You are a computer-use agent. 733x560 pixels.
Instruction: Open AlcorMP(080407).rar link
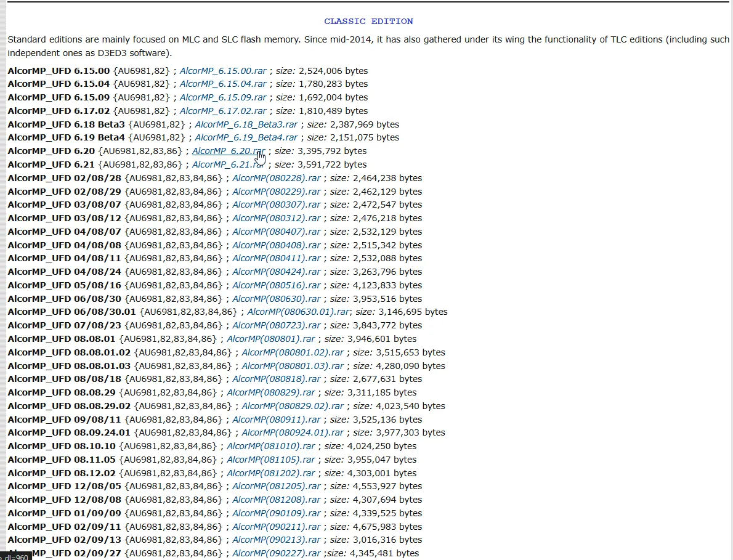coord(277,232)
